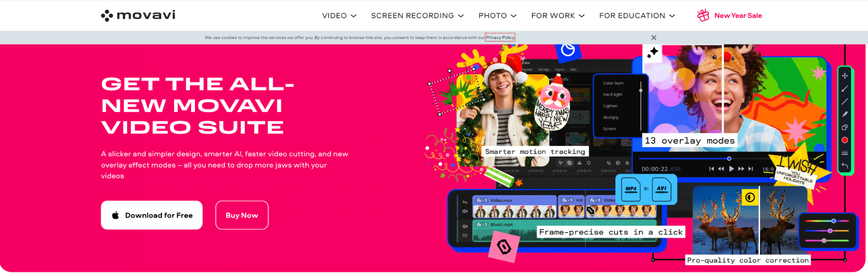The height and width of the screenshot is (276, 868).
Task: Mute the Music.mp4 track speaker icon
Action: (465, 226)
